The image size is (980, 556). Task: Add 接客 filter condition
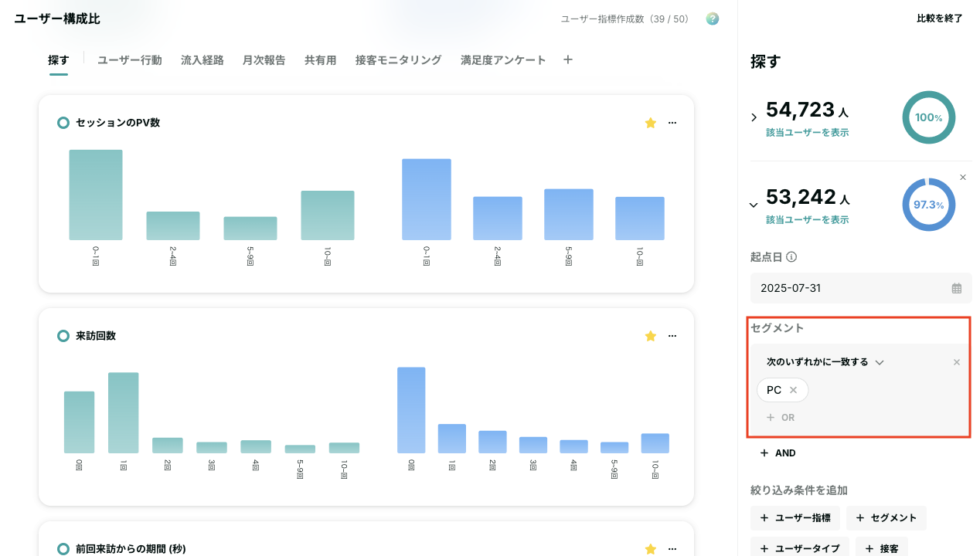880,547
